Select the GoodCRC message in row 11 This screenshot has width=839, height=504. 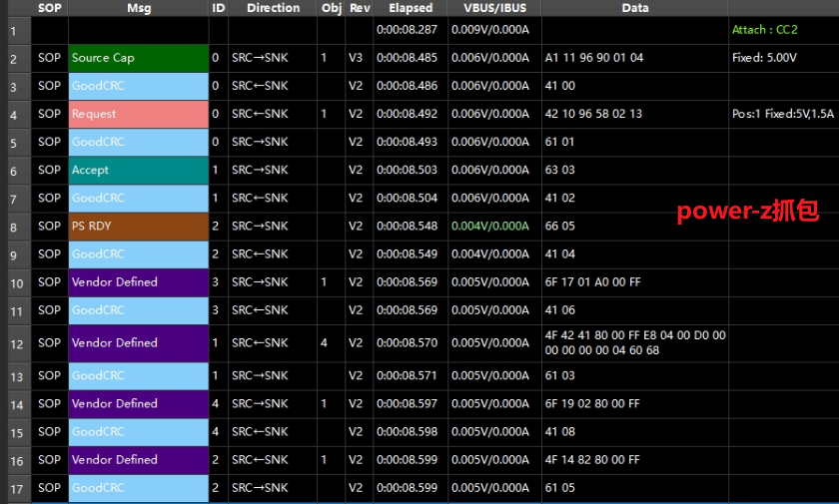point(138,310)
